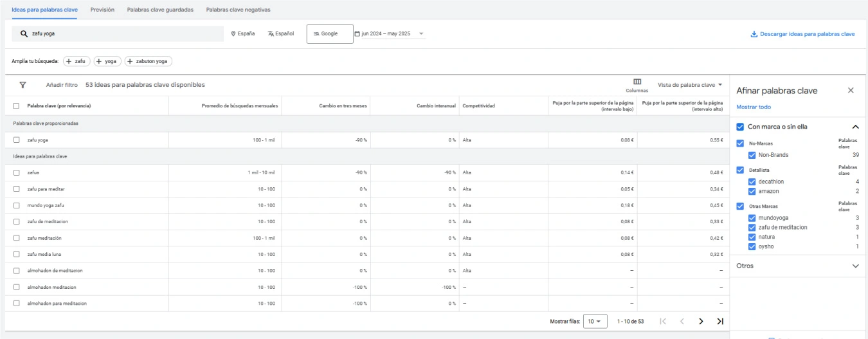This screenshot has width=868, height=339.
Task: Select Ideas para palabras clave tab
Action: point(44,10)
